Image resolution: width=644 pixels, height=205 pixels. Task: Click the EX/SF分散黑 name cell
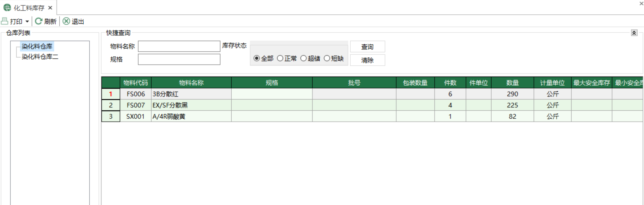191,105
